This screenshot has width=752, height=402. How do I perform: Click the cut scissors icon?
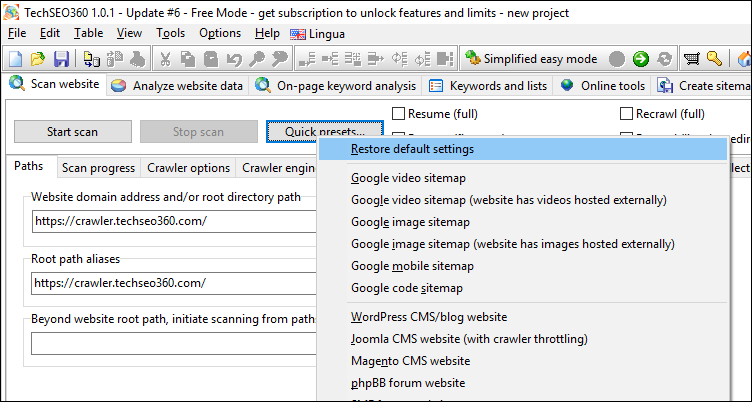166,59
